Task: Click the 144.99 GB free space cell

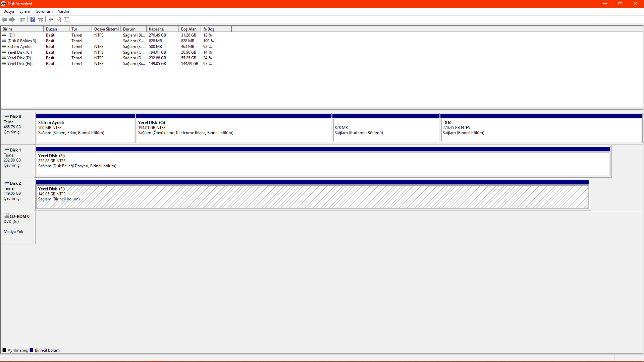Action: pyautogui.click(x=190, y=64)
